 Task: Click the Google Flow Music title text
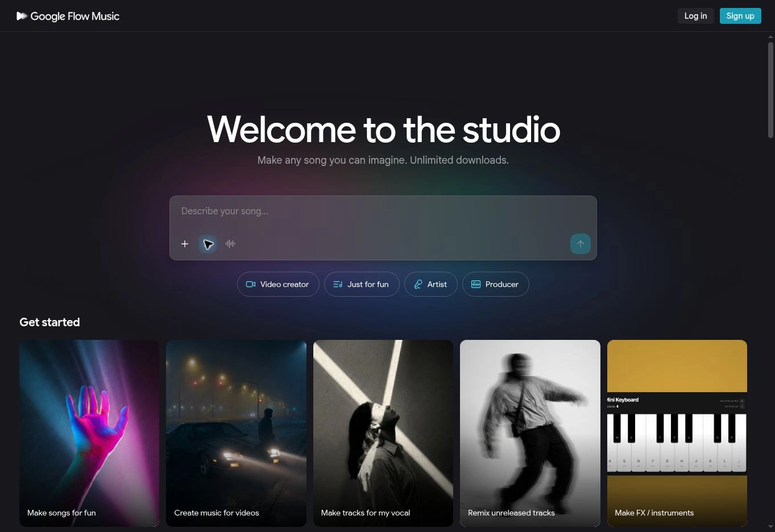coord(75,16)
